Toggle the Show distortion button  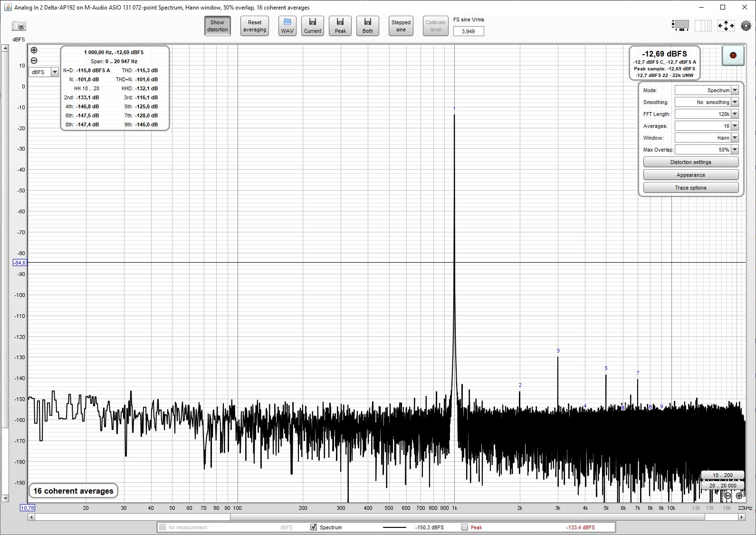(x=218, y=26)
